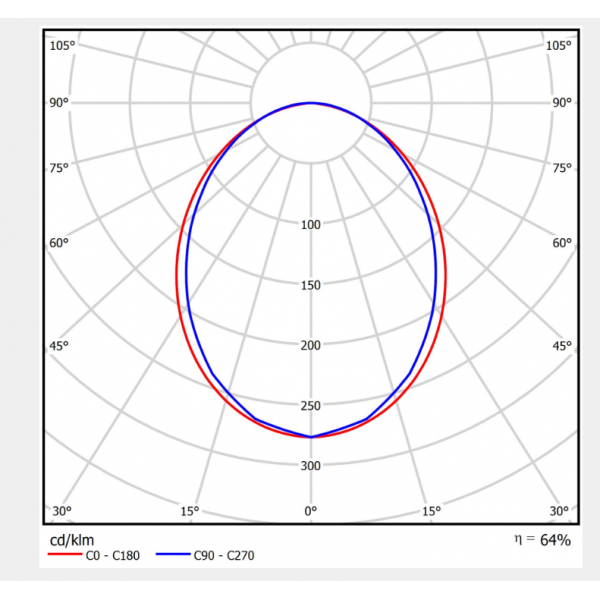Image resolution: width=600 pixels, height=600 pixels.
Task: Click the red C0 - C180 legend line
Action: pyautogui.click(x=65, y=554)
